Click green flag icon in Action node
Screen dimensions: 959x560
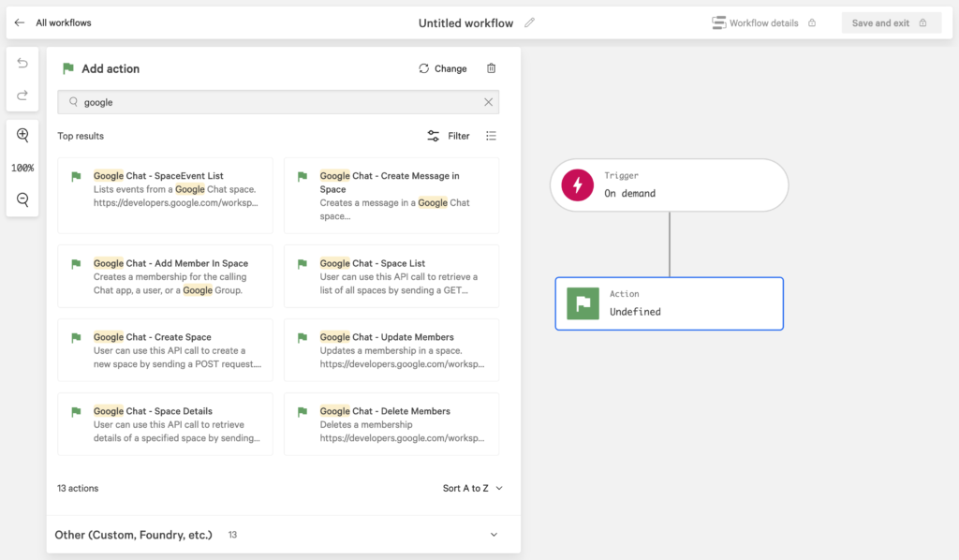(583, 303)
